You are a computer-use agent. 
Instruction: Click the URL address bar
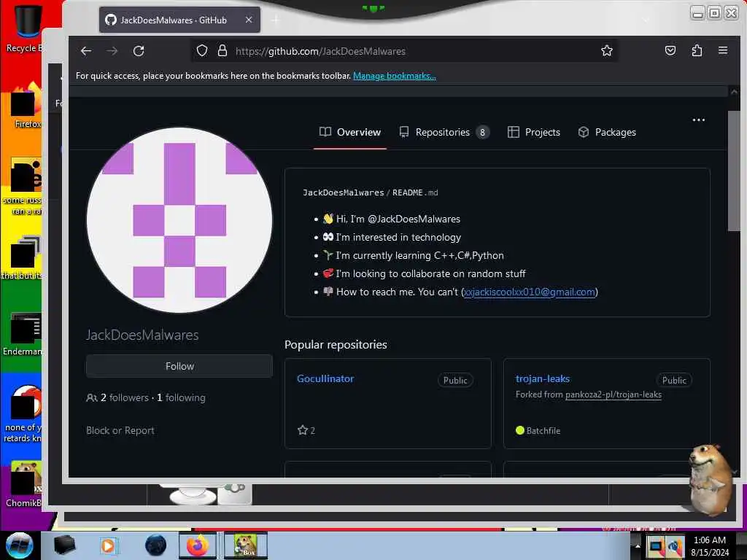coord(405,51)
